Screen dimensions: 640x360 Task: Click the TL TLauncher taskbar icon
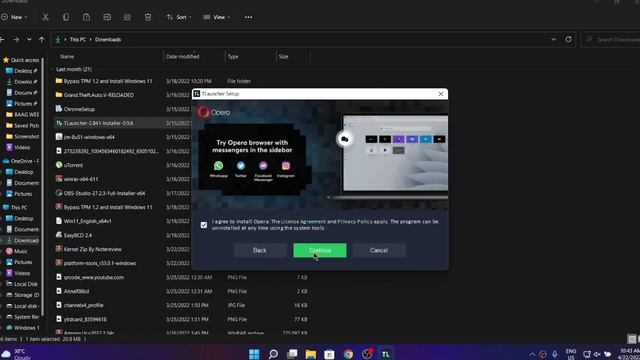tap(386, 353)
